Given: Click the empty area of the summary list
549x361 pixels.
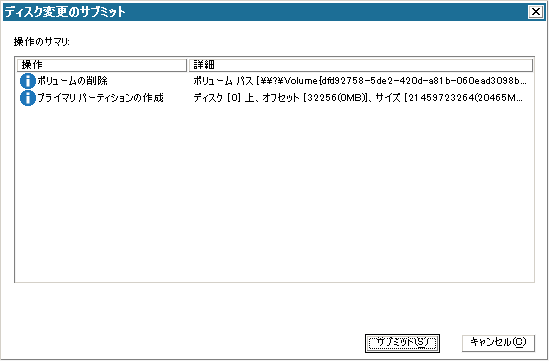Looking at the screenshot, I should pos(274,194).
